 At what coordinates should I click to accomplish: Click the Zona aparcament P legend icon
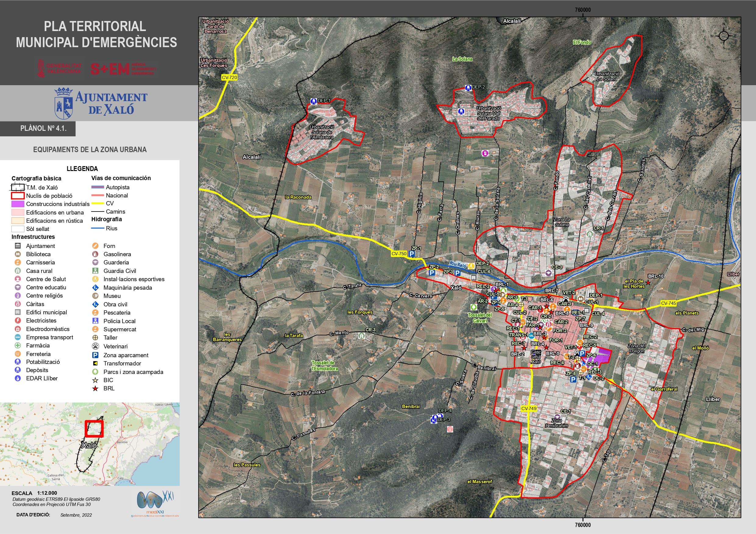coord(95,355)
